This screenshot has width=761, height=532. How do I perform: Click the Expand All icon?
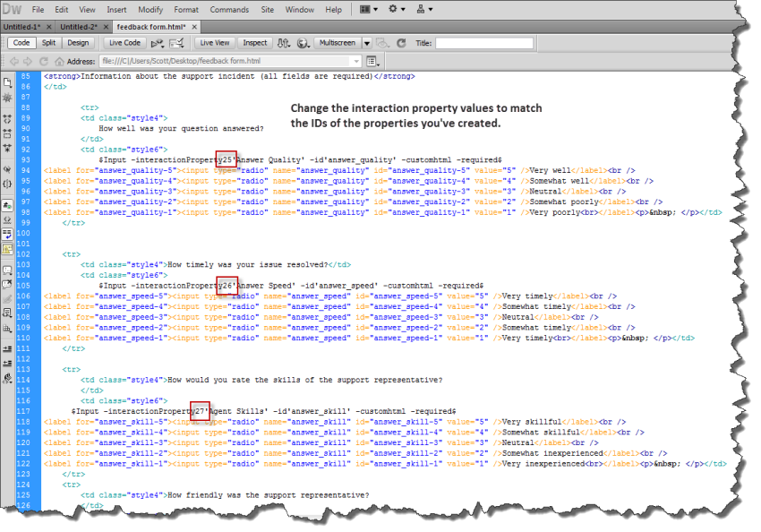click(x=7, y=148)
